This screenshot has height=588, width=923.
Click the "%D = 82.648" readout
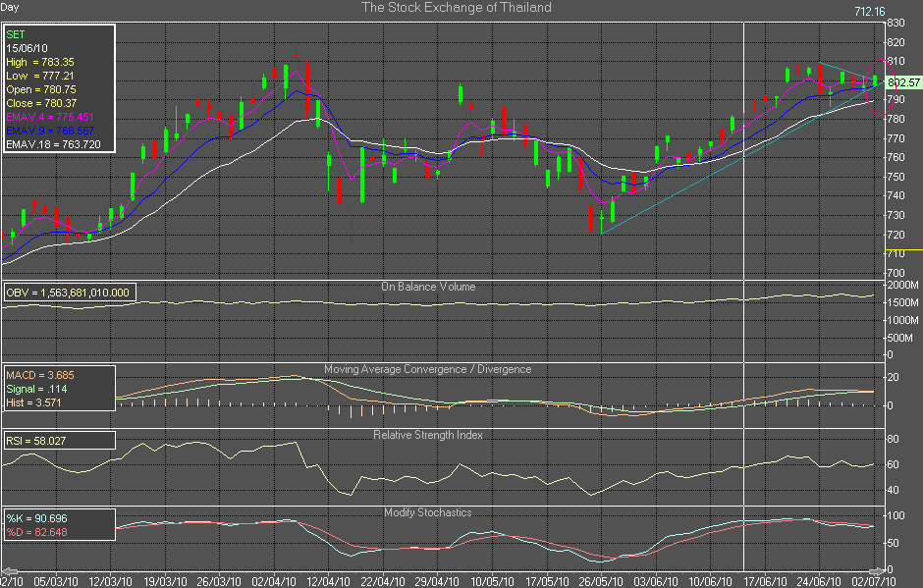coord(36,532)
